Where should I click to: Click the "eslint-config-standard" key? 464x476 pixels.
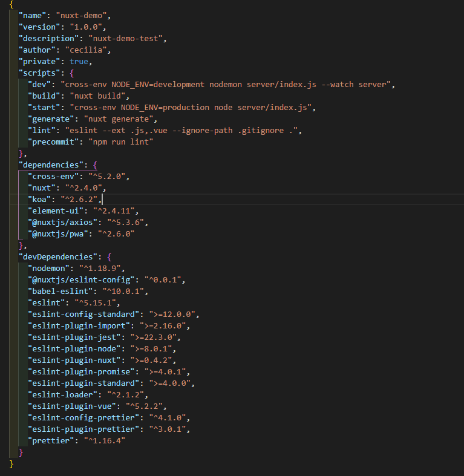click(x=84, y=315)
